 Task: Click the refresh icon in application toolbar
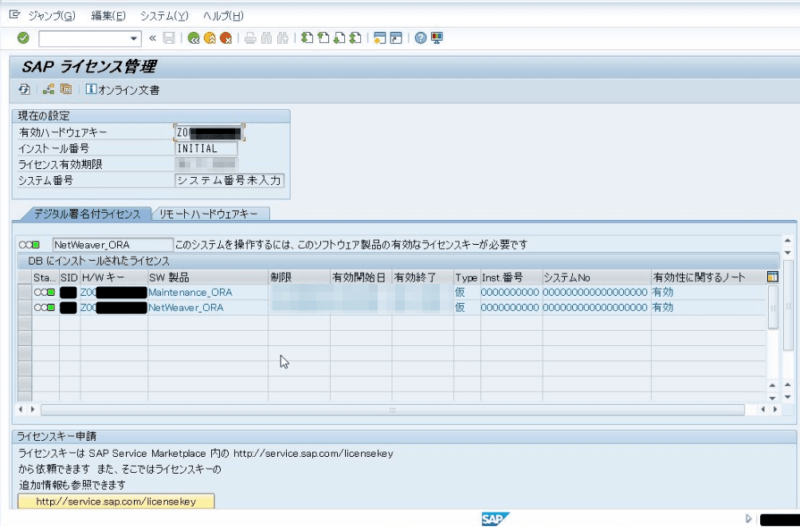click(24, 90)
